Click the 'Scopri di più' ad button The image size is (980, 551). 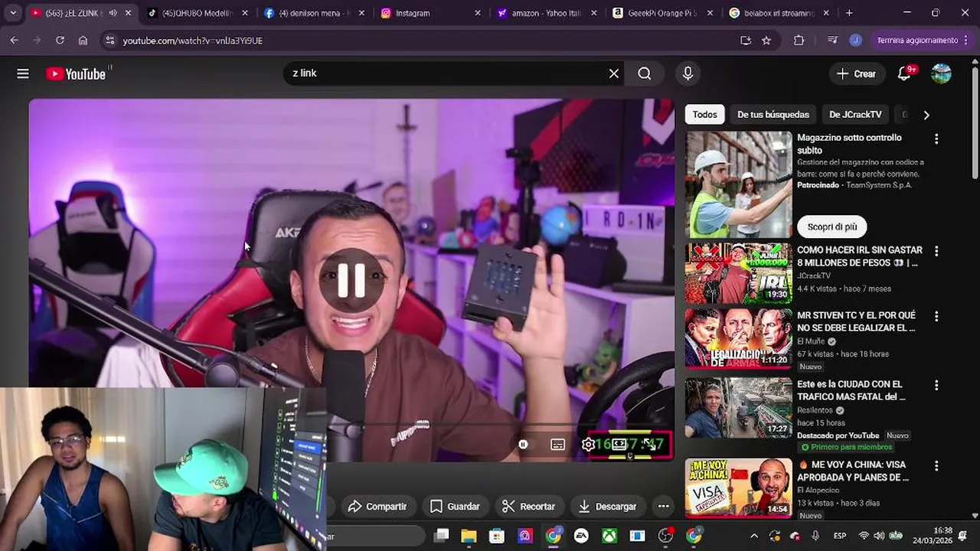pos(831,227)
